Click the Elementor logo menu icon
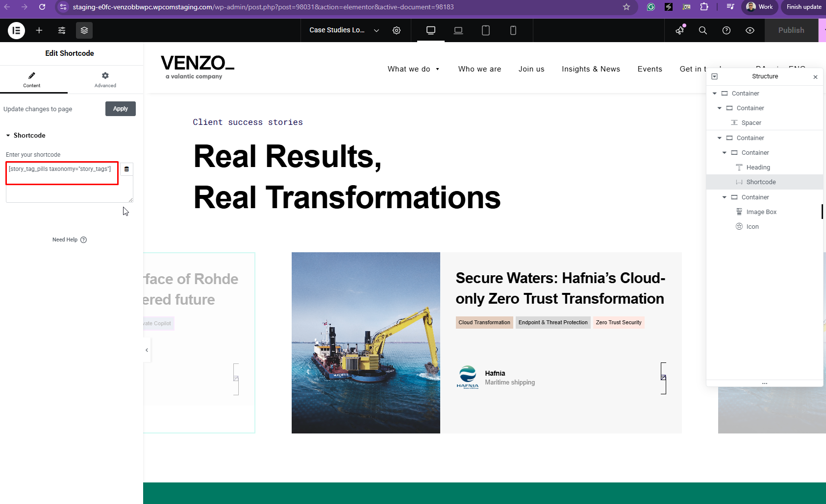This screenshot has width=826, height=504. 16,30
